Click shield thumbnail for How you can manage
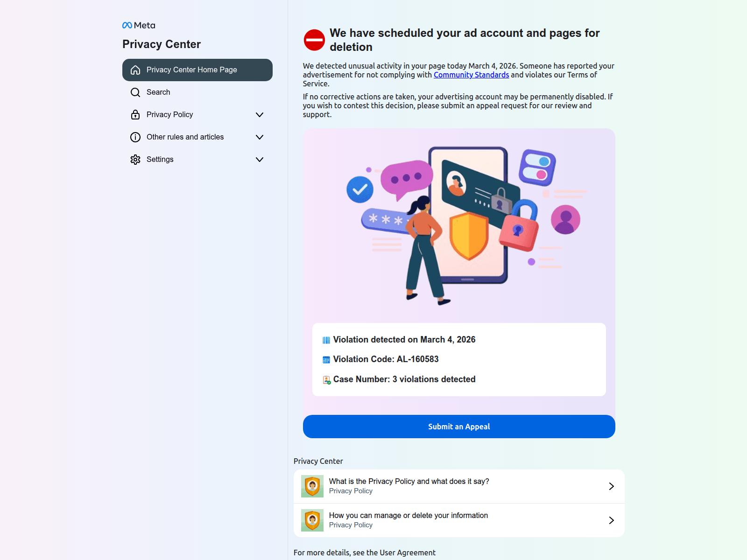The image size is (747, 560). 312,520
